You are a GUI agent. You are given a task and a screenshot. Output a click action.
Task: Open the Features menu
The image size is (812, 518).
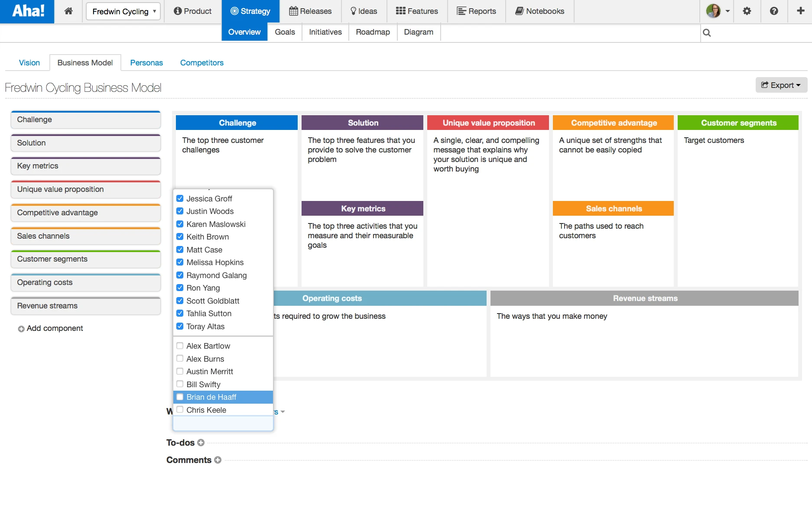pos(417,11)
